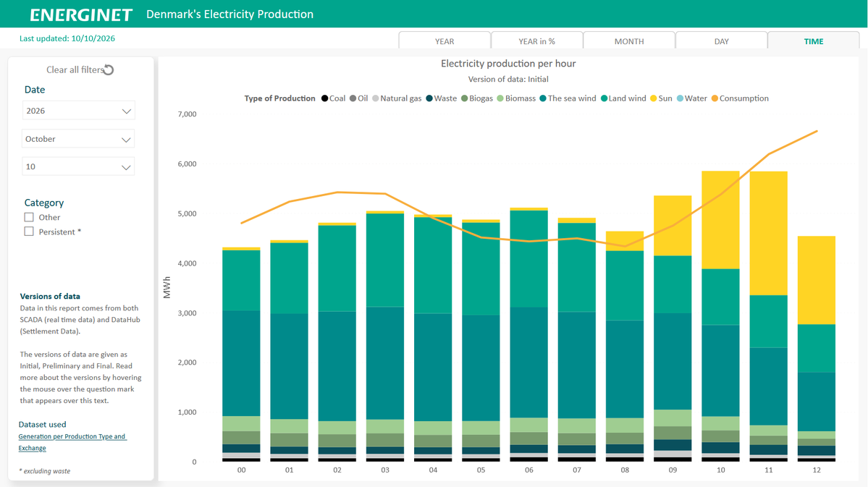This screenshot has width=868, height=487.
Task: Click the Energinet logo
Action: [x=81, y=14]
